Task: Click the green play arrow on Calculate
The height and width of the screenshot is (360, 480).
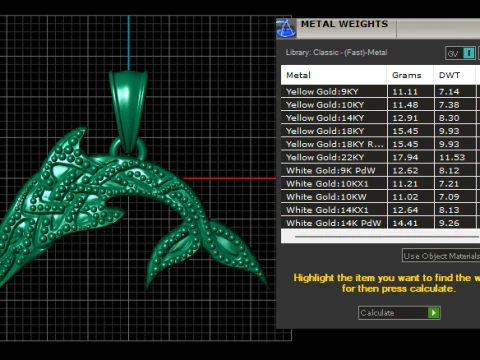Action: pyautogui.click(x=433, y=313)
